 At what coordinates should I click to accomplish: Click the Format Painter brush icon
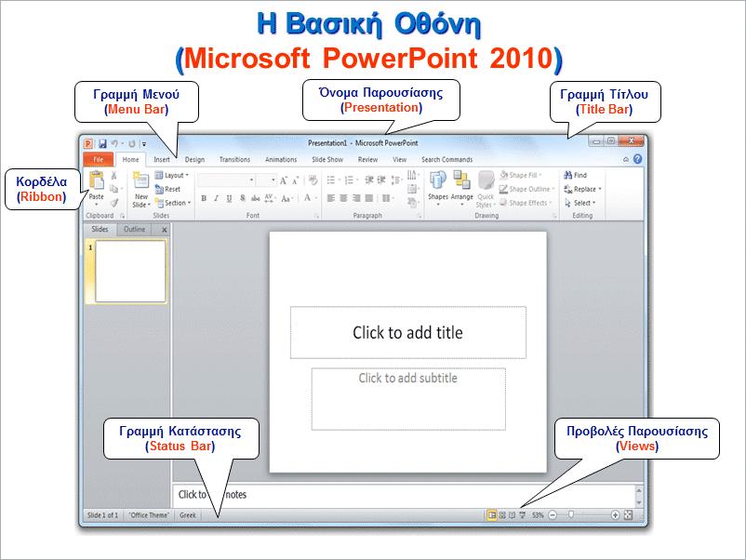point(114,203)
